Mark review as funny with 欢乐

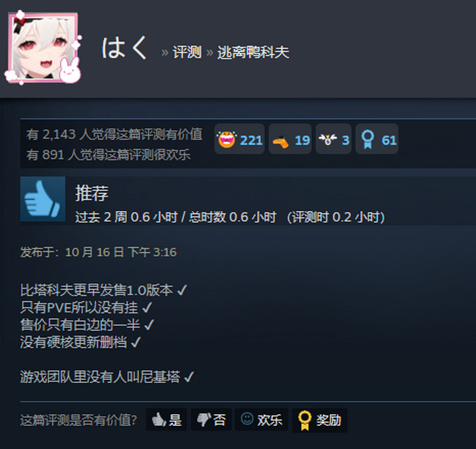(x=261, y=419)
